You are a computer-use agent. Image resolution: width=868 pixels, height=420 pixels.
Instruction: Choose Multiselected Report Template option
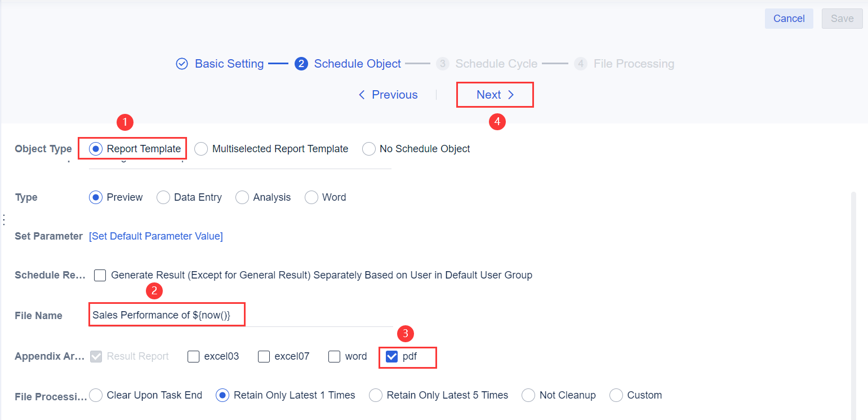[x=201, y=148]
